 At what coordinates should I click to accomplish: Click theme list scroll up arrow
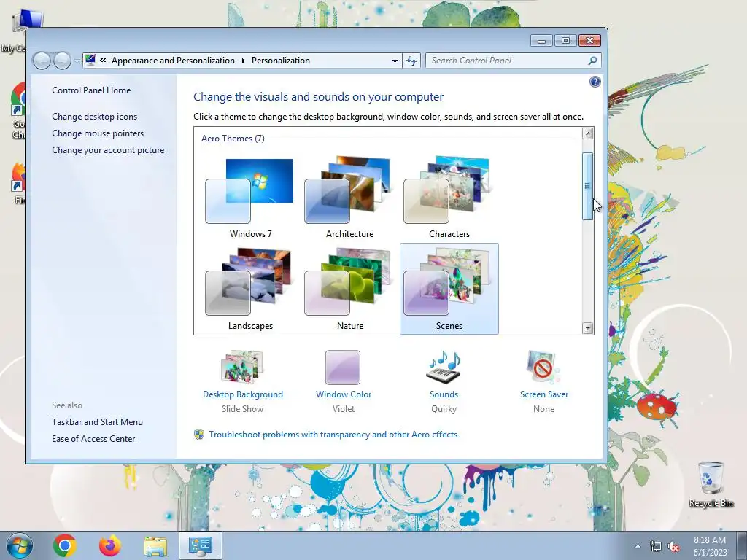(588, 133)
